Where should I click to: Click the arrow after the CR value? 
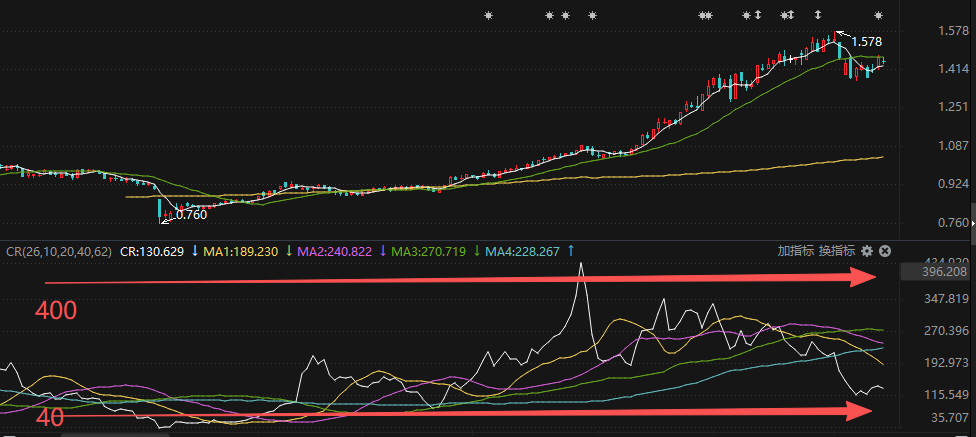pos(194,251)
